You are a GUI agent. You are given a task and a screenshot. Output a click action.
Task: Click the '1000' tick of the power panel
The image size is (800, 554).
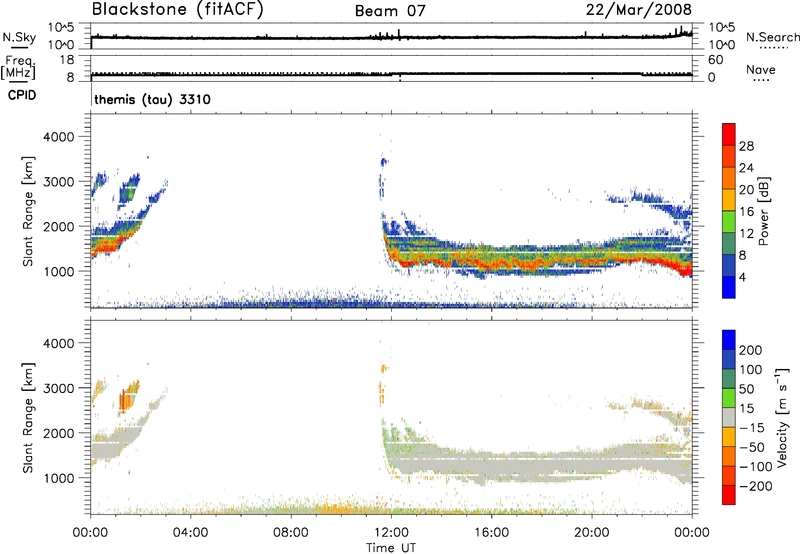pos(58,271)
